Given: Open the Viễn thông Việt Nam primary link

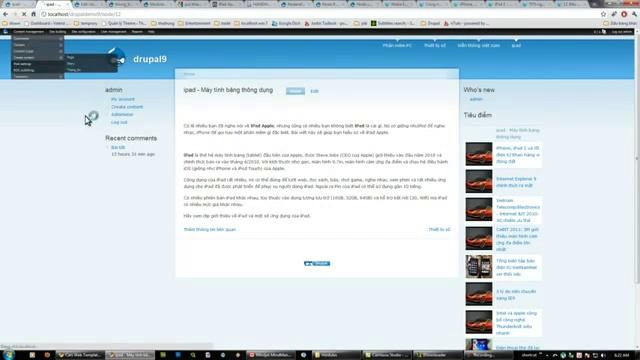Looking at the screenshot, I should pos(478,45).
